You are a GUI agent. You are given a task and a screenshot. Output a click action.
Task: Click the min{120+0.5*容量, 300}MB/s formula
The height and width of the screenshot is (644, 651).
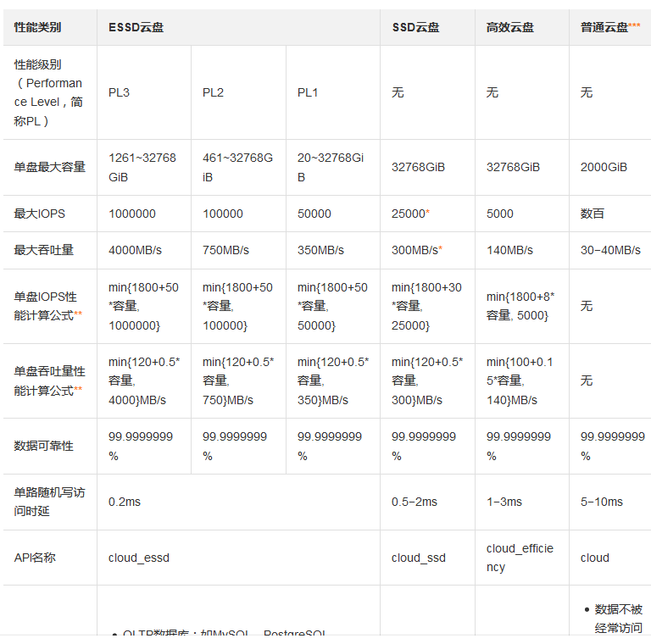[x=427, y=381]
